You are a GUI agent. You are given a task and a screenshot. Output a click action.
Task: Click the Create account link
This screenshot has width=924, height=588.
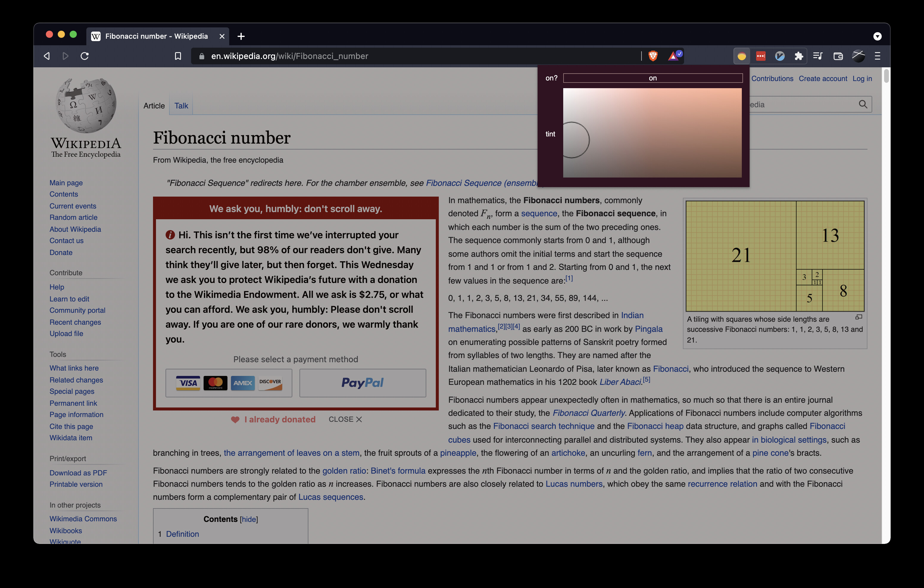(823, 78)
